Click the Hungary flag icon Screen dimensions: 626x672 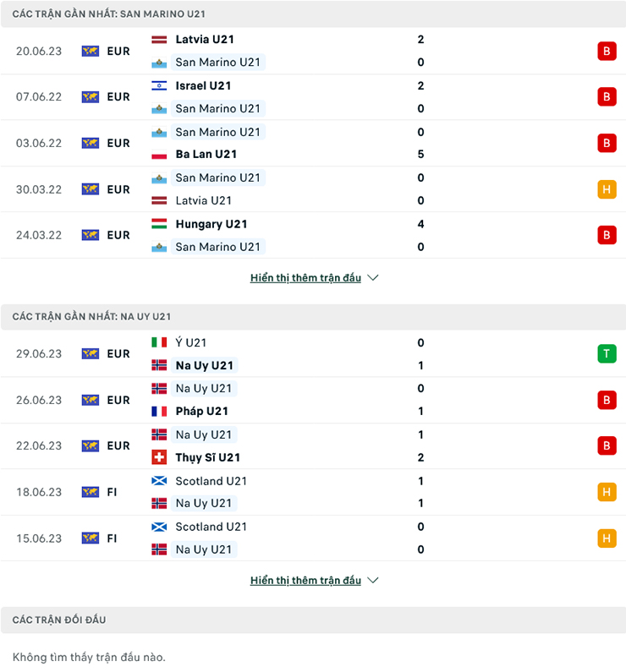[x=159, y=224]
